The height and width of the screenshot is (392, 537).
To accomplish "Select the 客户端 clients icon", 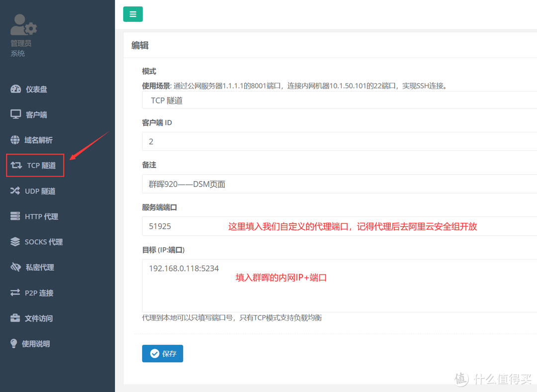I will click(15, 114).
